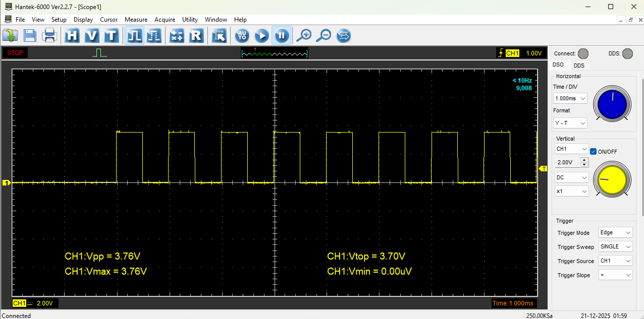Click the yellow trigger level marker
Viewport: 644px width, 319px height.
point(544,168)
